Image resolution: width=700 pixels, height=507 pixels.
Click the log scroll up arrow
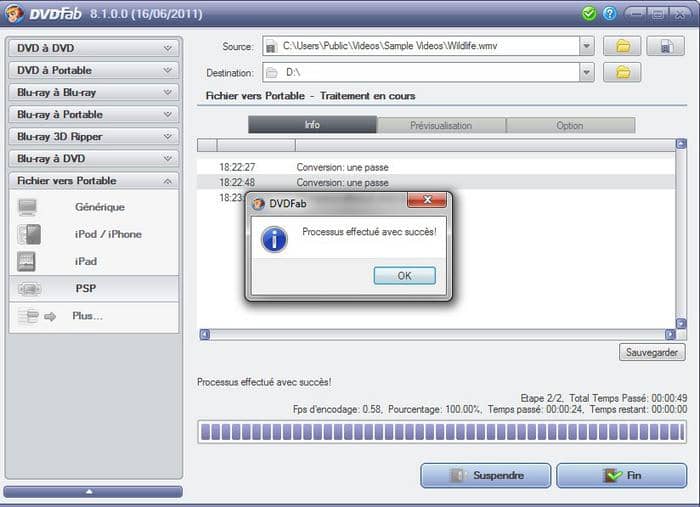pyautogui.click(x=681, y=144)
